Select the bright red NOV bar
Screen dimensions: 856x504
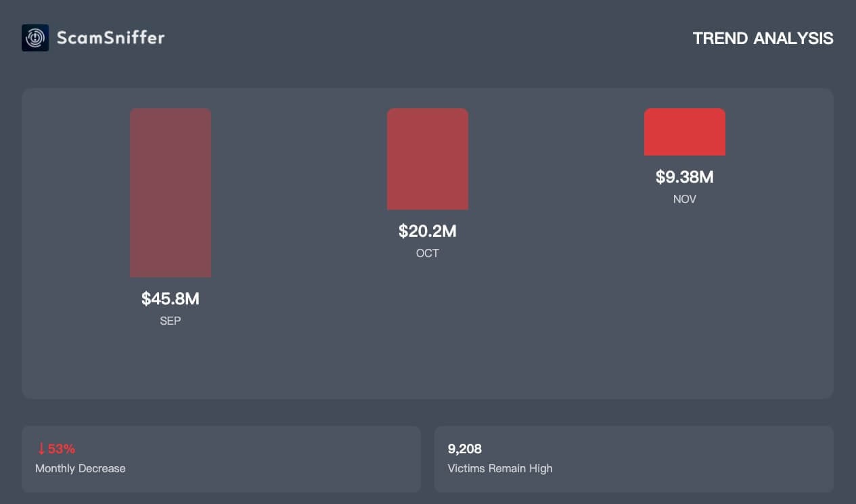click(685, 132)
